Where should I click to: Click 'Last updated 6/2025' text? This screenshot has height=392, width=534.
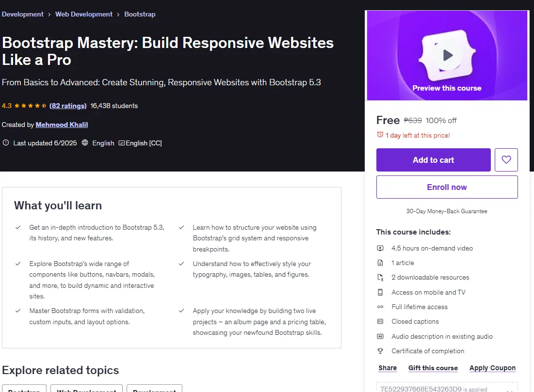(x=45, y=143)
